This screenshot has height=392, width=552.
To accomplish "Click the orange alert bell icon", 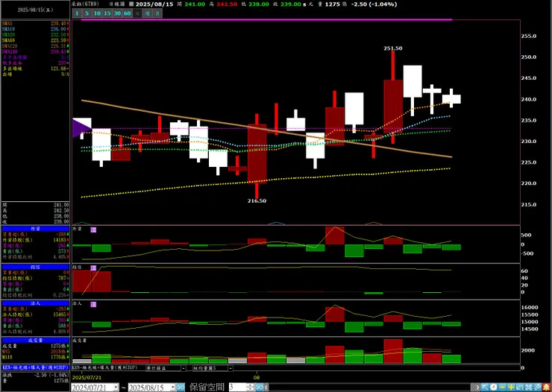I will 547,387.
